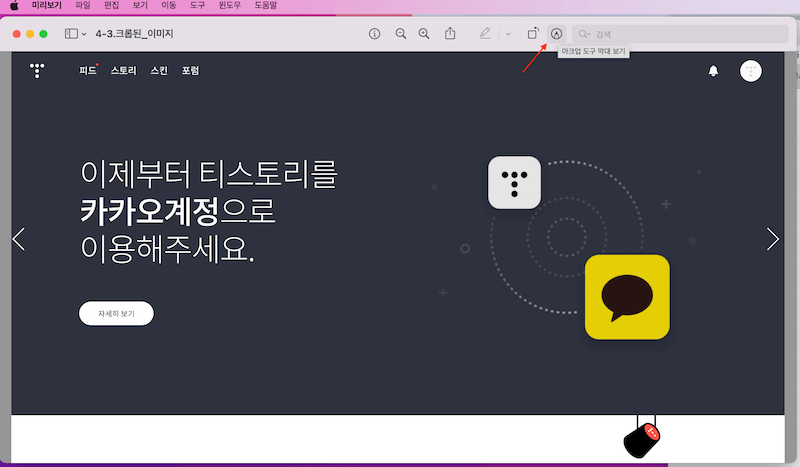Open the Apple menu

(x=14, y=6)
